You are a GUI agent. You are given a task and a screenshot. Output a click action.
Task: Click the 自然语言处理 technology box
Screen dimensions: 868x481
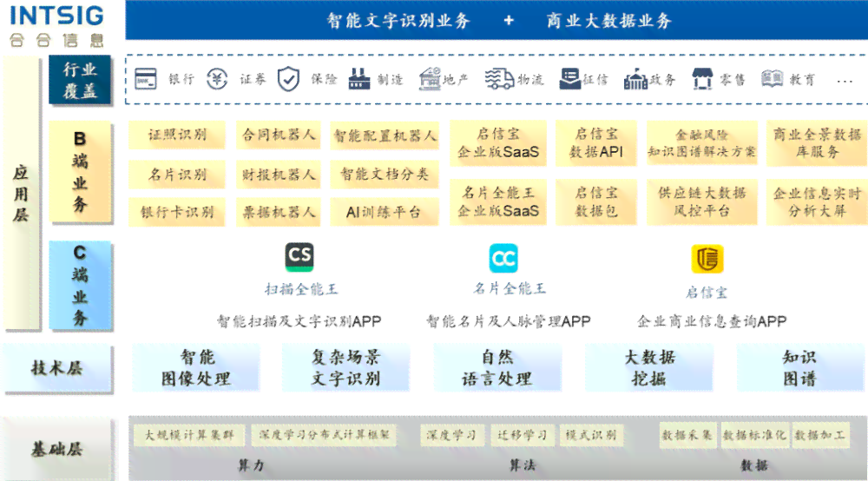[x=497, y=368]
